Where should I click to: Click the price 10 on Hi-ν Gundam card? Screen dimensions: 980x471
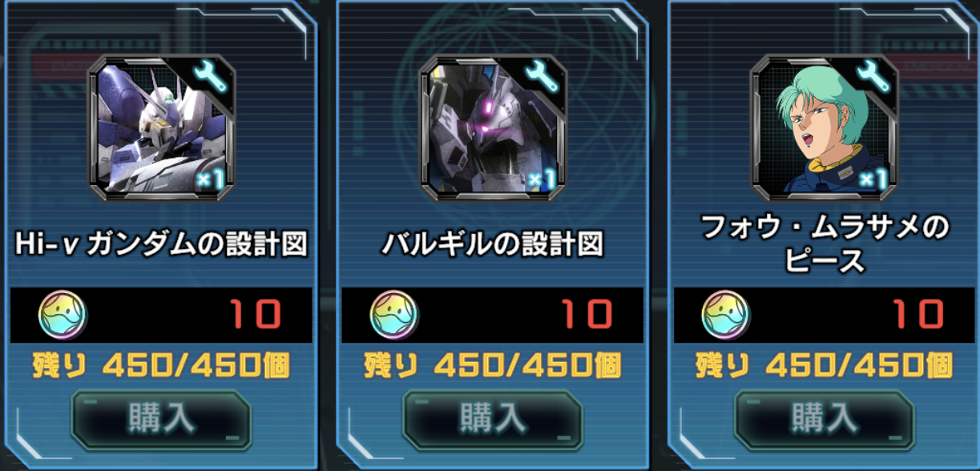tap(256, 315)
